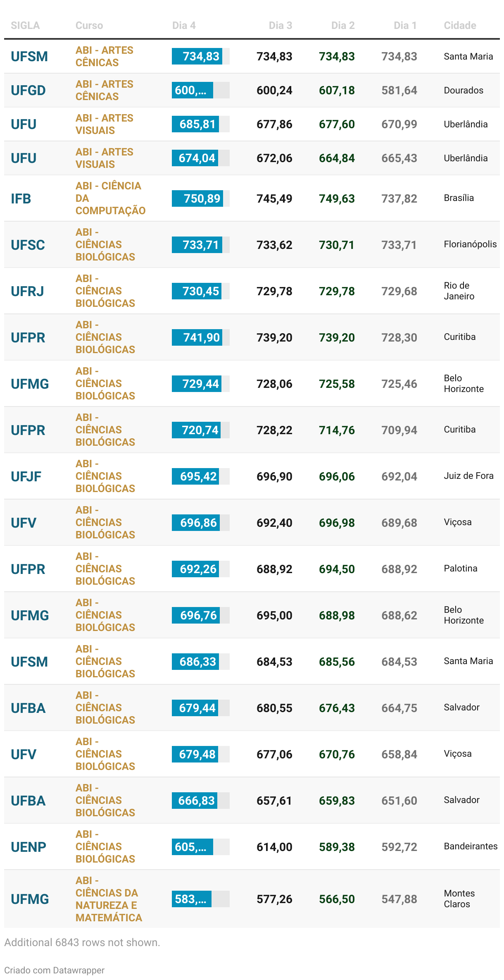Click Additional 6843 rows not shown text

click(x=82, y=942)
